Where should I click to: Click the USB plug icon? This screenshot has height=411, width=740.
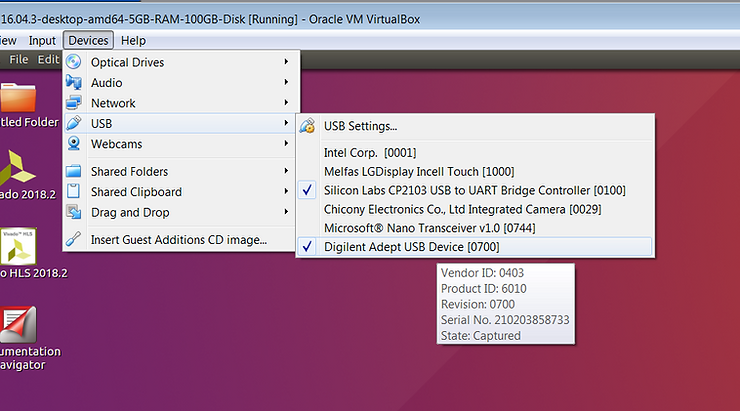74,123
